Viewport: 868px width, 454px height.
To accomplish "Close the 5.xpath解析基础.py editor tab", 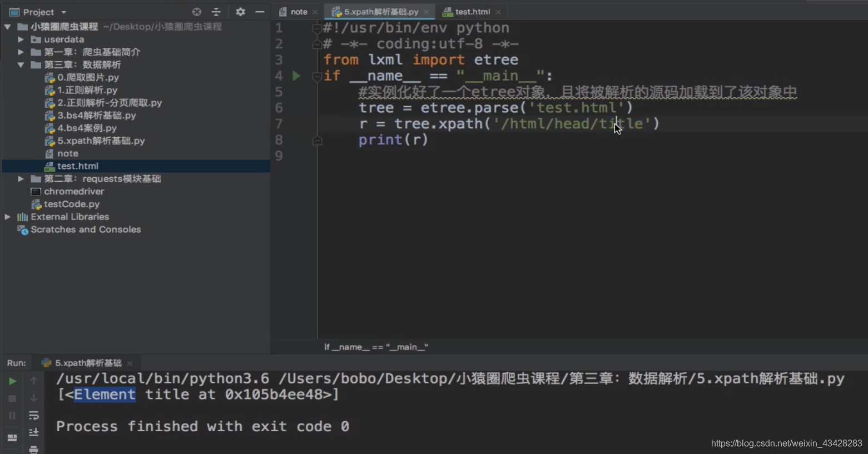I will tap(426, 12).
